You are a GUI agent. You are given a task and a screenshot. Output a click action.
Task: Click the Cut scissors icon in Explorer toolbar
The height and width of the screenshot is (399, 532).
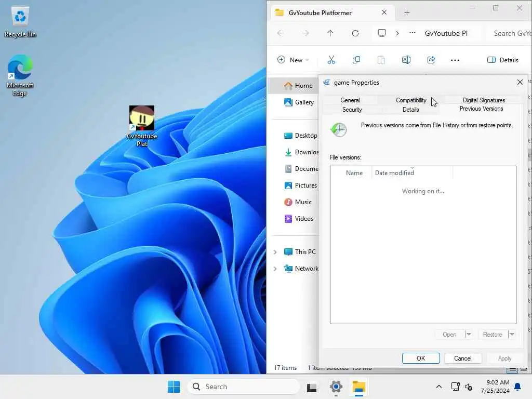pyautogui.click(x=331, y=60)
